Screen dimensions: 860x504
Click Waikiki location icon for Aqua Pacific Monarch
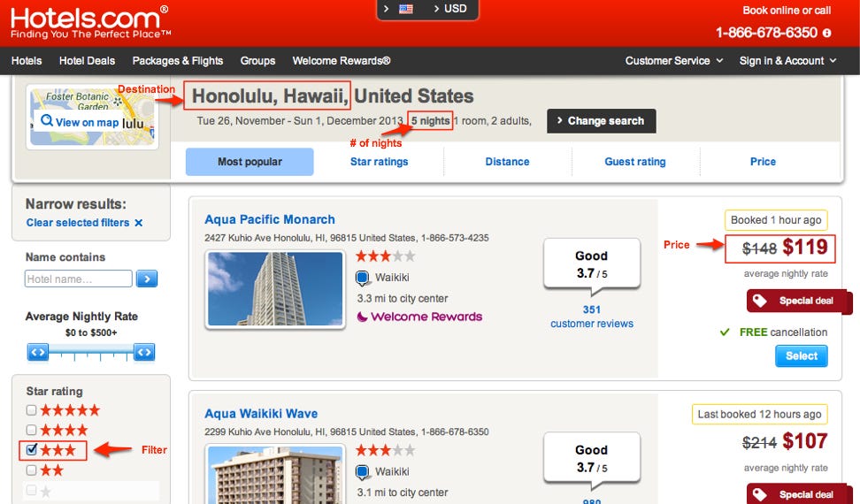tap(362, 279)
